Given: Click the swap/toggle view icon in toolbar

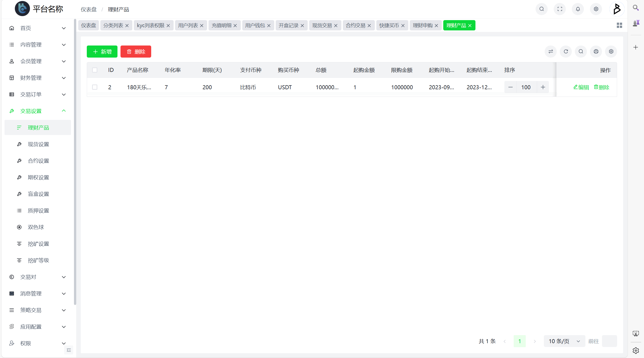Looking at the screenshot, I should (551, 52).
